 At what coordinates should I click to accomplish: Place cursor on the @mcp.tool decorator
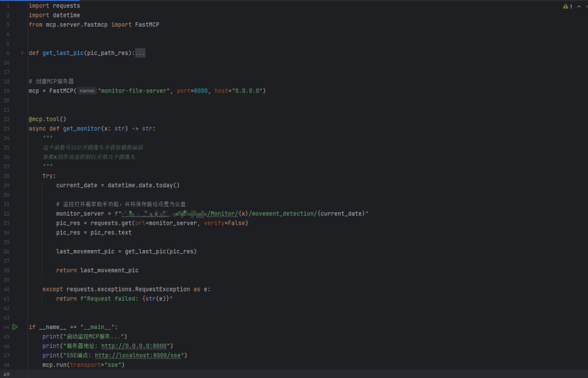[x=47, y=119]
